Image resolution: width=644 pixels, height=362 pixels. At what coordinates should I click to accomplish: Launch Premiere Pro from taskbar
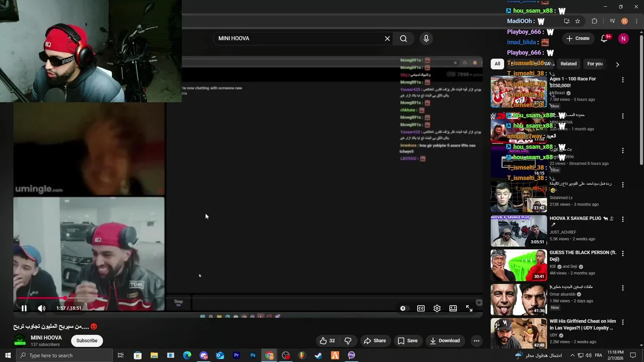tap(236, 355)
